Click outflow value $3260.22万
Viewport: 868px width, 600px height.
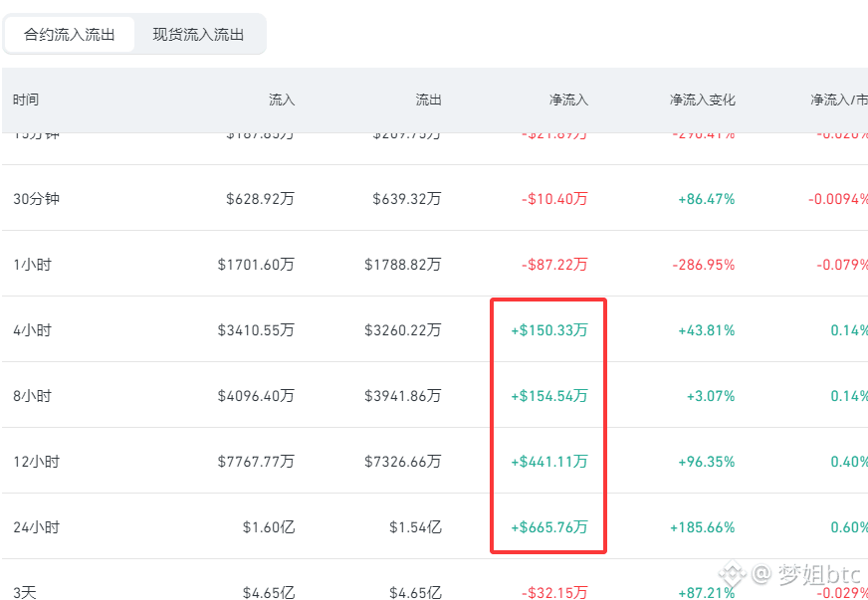[x=403, y=330]
